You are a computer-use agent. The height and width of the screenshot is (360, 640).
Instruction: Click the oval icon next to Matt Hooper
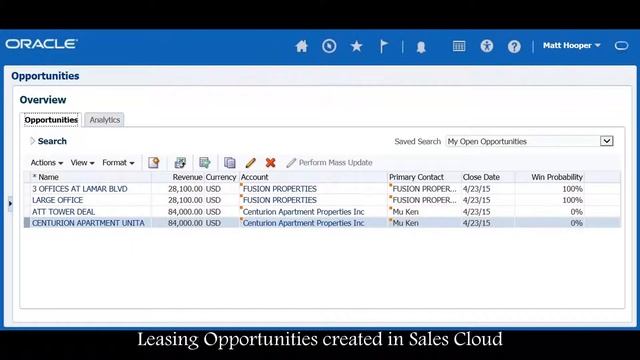tap(622, 45)
